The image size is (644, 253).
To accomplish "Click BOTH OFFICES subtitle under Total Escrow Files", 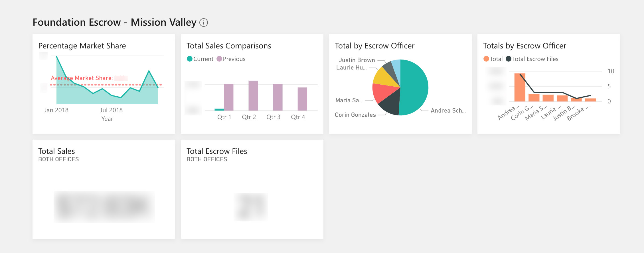I will tap(207, 159).
